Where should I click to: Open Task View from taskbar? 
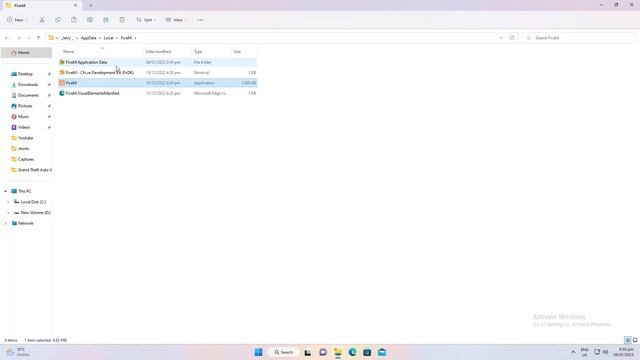pos(308,352)
